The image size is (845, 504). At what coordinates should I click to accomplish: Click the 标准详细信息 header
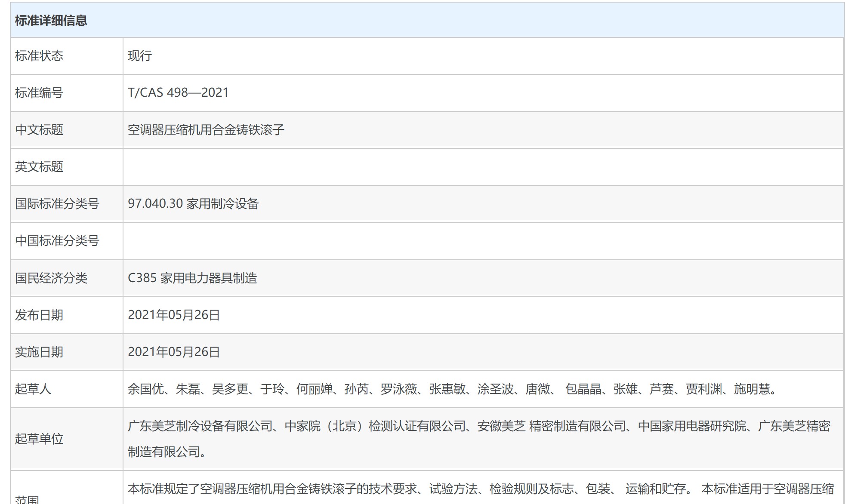tap(51, 20)
